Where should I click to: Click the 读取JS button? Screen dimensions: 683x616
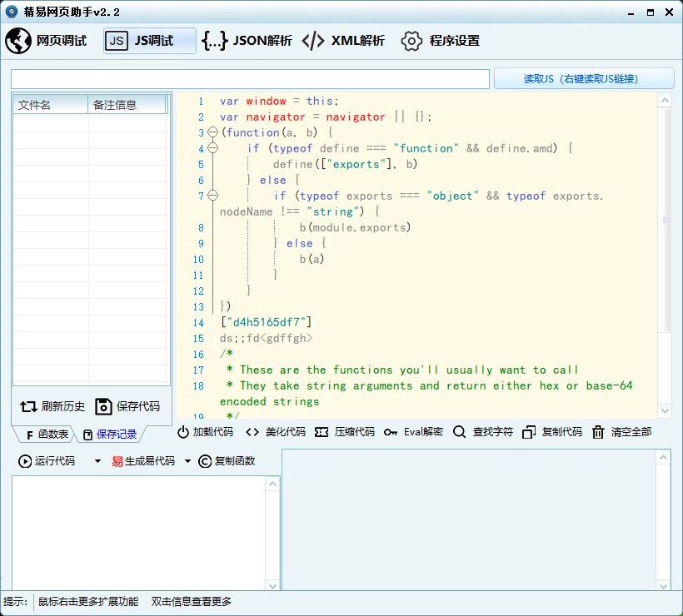pyautogui.click(x=583, y=79)
